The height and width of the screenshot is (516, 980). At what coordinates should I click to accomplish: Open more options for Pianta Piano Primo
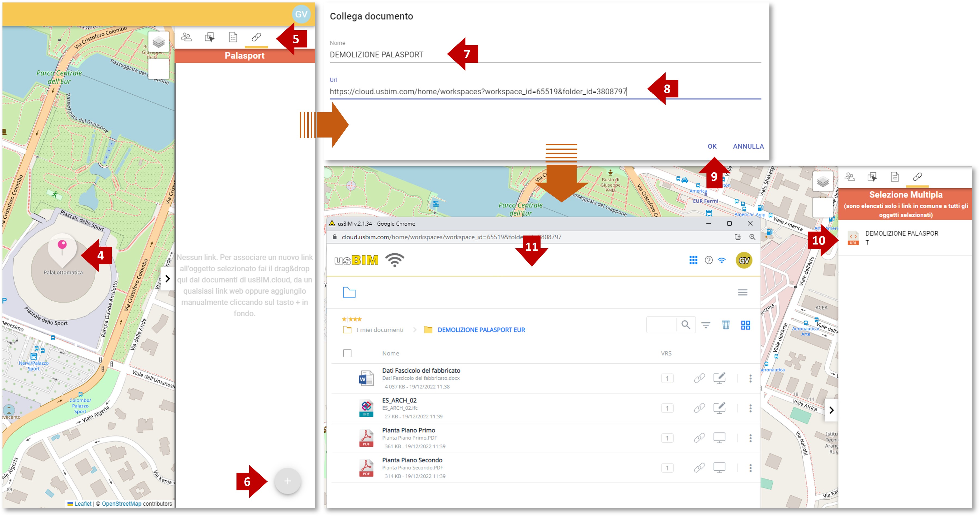(750, 438)
